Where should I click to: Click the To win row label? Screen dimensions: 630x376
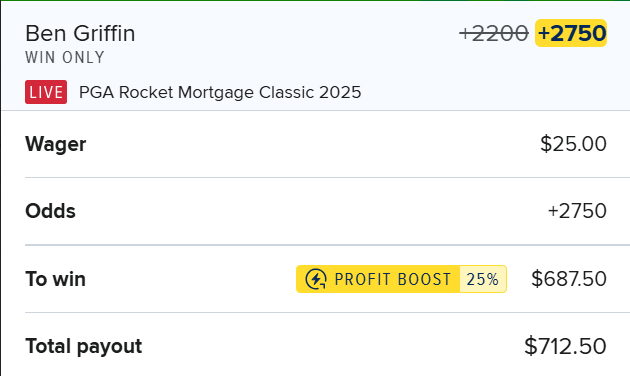coord(55,279)
